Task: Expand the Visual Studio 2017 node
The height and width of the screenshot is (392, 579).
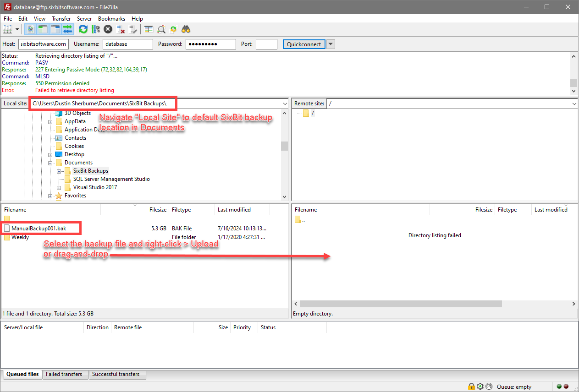Action: pyautogui.click(x=59, y=187)
